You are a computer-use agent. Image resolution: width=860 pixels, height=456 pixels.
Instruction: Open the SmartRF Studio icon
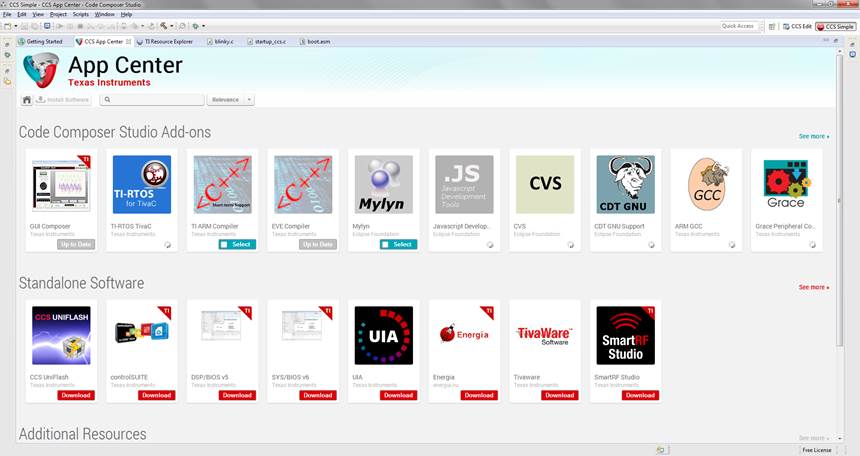[x=625, y=335]
